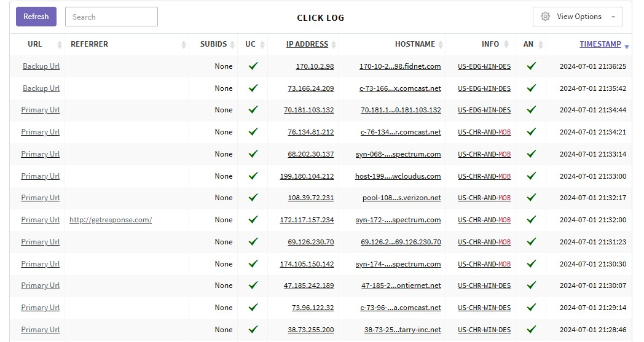The width and height of the screenshot is (644, 342).
Task: Sort by the TIMESTAMP column header
Action: 600,44
